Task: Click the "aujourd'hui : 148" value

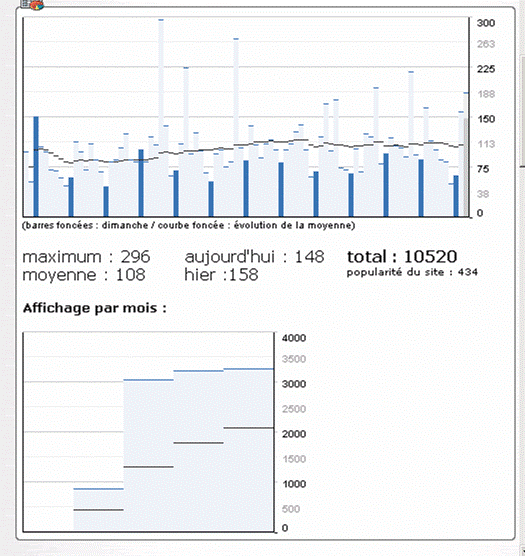Action: click(x=255, y=257)
